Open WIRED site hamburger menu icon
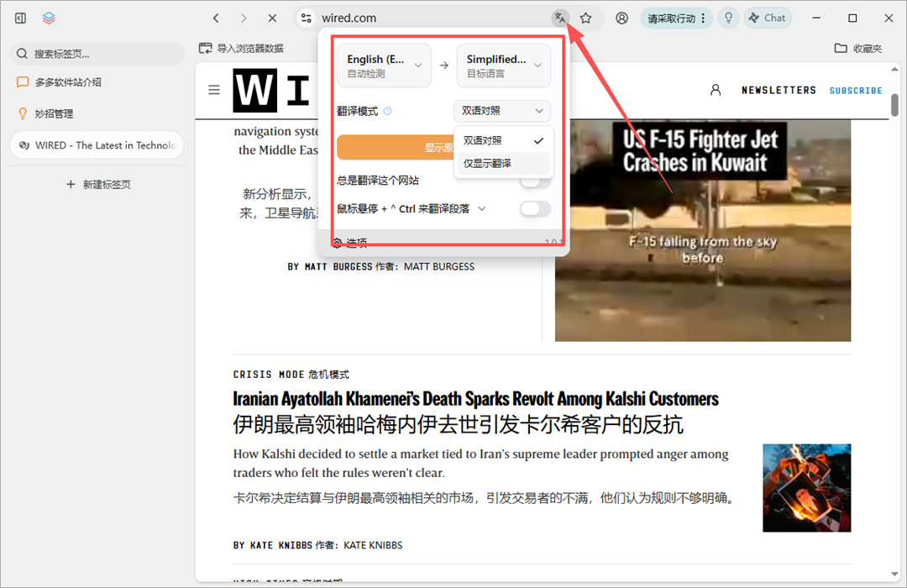The image size is (907, 588). point(214,89)
